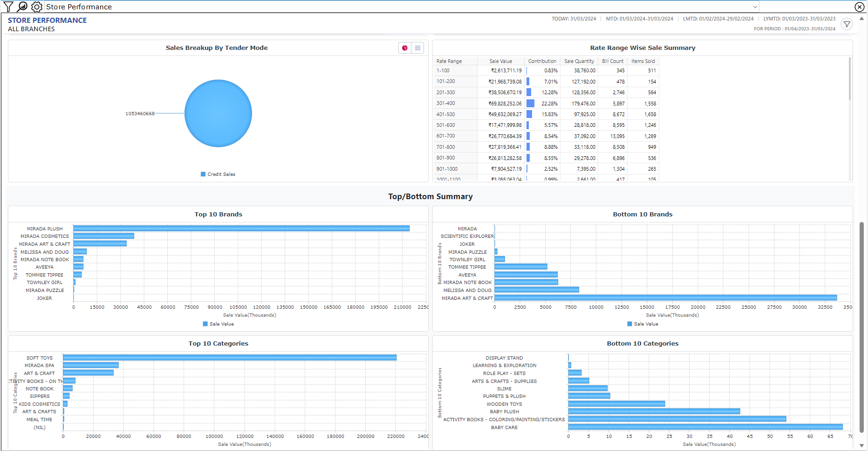868x451 pixels.
Task: Click page scrollbar up arrow
Action: coord(861,19)
